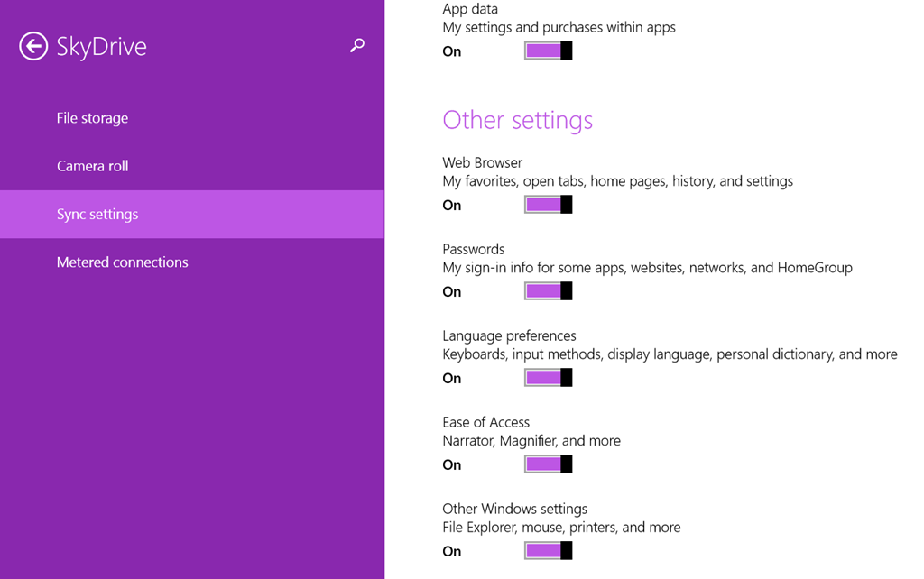The width and height of the screenshot is (924, 579).
Task: Click the SkyDrive title text
Action: pyautogui.click(x=101, y=46)
